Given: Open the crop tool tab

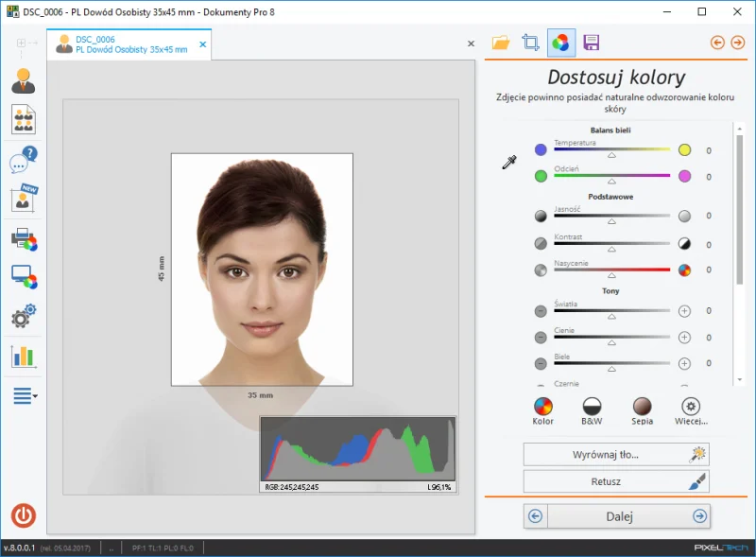Looking at the screenshot, I should (530, 43).
